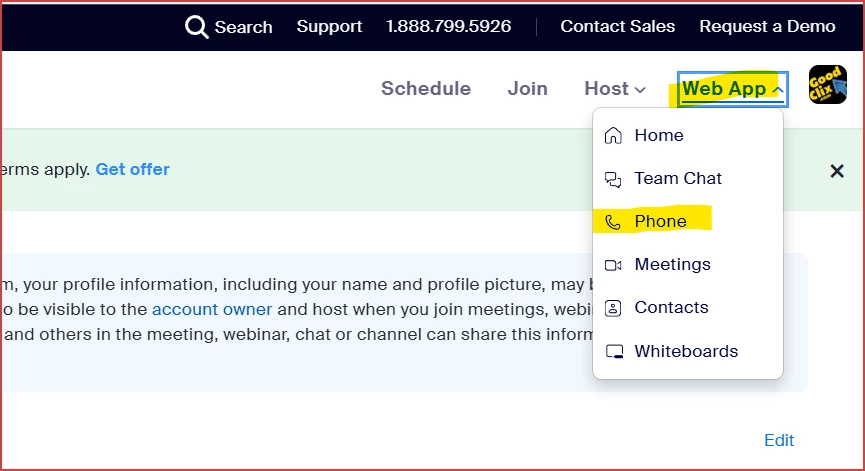Image resolution: width=865 pixels, height=471 pixels.
Task: Expand the Host dropdown menu
Action: [615, 88]
